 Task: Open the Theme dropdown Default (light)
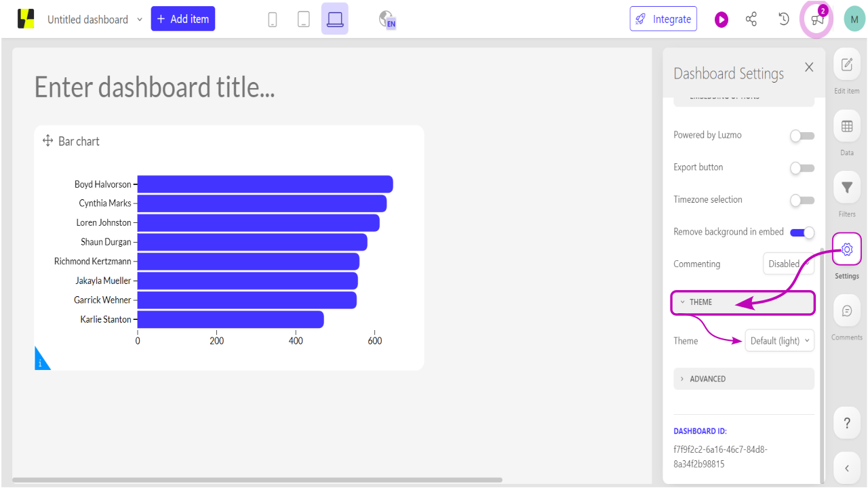click(779, 341)
